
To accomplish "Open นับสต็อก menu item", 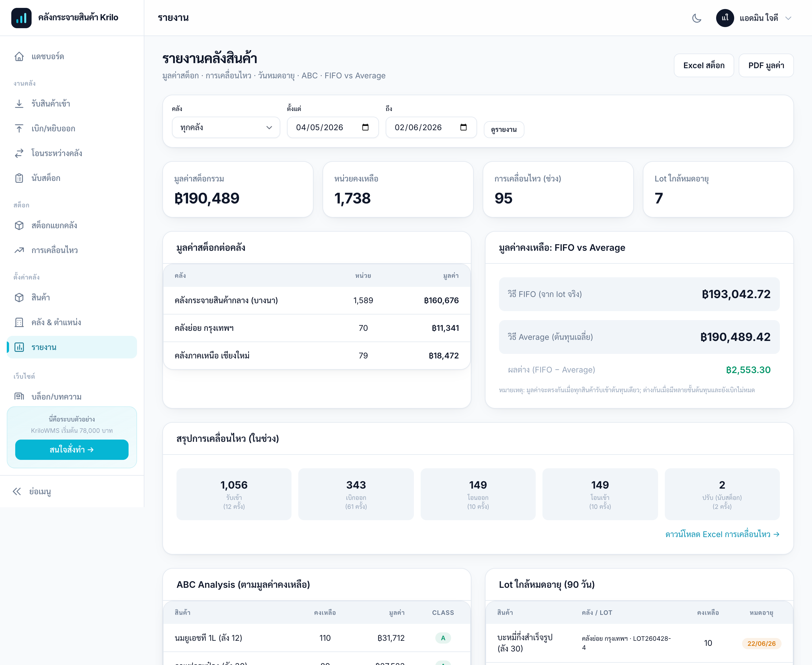I will (x=72, y=178).
